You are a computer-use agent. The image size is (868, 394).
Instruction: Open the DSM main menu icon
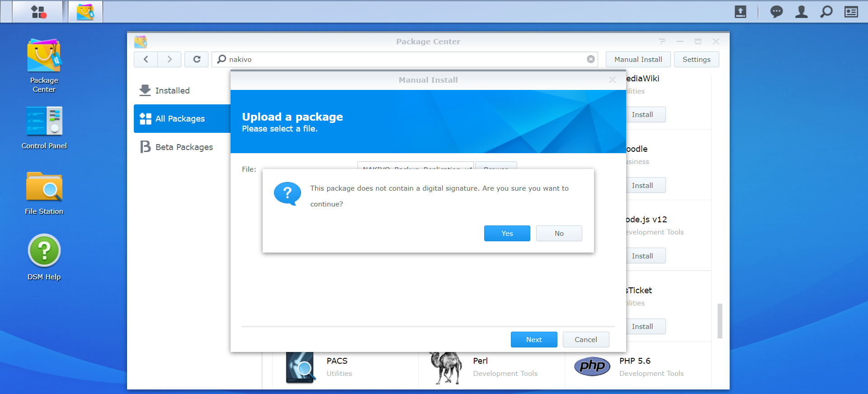point(38,12)
